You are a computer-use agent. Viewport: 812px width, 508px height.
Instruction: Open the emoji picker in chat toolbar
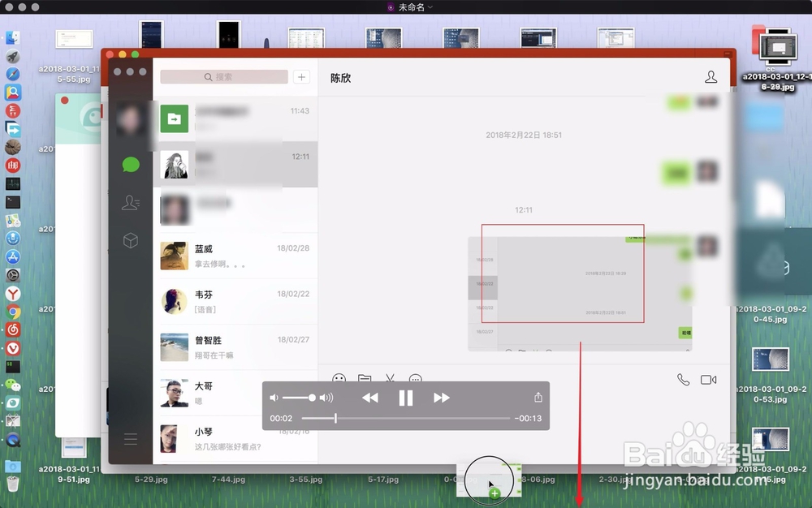coord(339,379)
